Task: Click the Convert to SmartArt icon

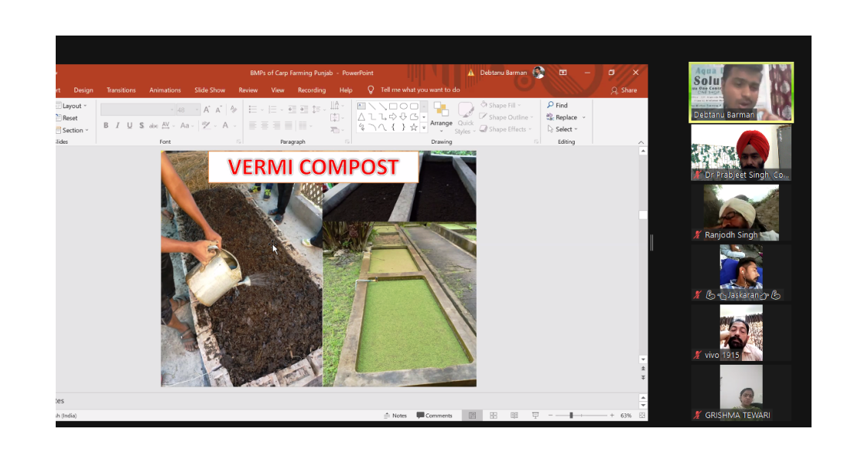Action: 335,129
